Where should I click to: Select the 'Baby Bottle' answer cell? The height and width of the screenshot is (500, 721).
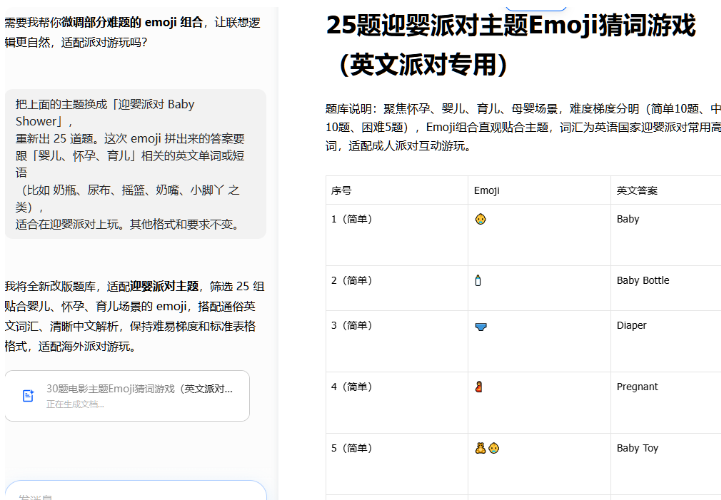point(666,288)
